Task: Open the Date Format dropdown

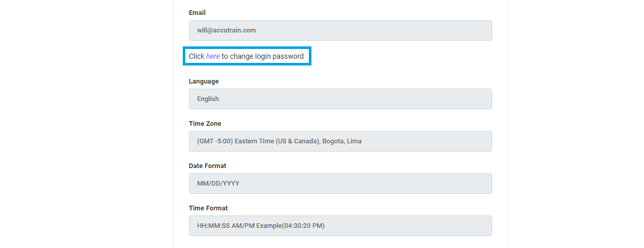Action: point(340,184)
